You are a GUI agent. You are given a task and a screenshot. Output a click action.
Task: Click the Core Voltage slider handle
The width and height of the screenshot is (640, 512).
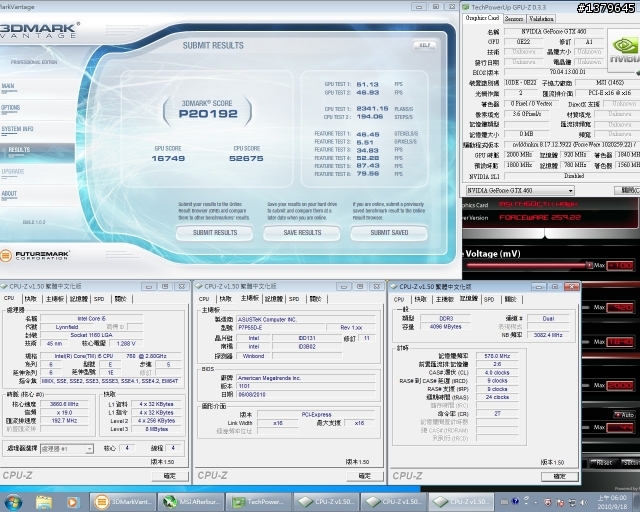[x=589, y=265]
